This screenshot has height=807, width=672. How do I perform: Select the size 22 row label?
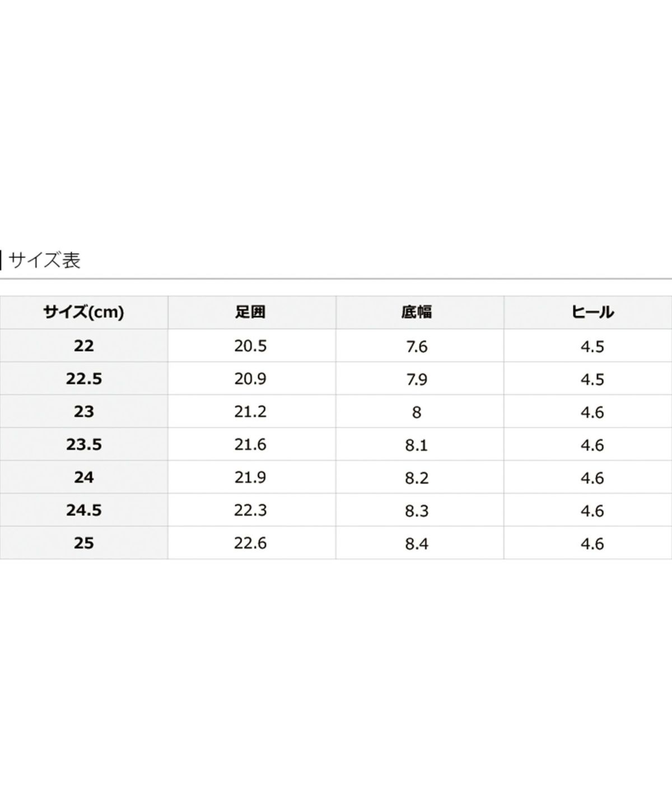tap(84, 346)
